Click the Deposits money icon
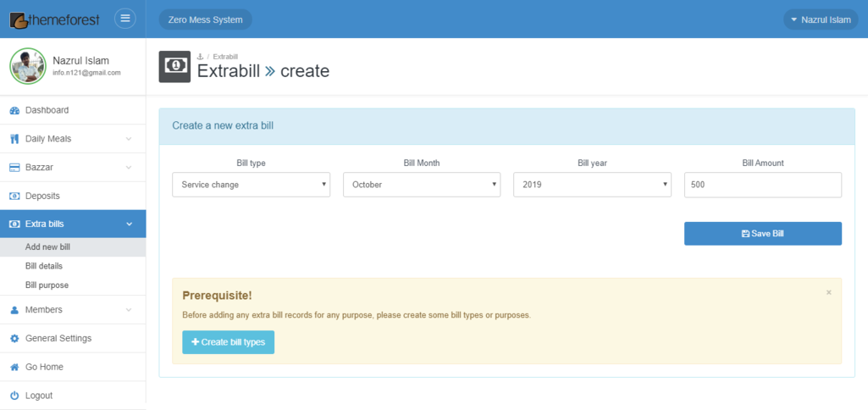Viewport: 868px width, 410px height. tap(14, 196)
